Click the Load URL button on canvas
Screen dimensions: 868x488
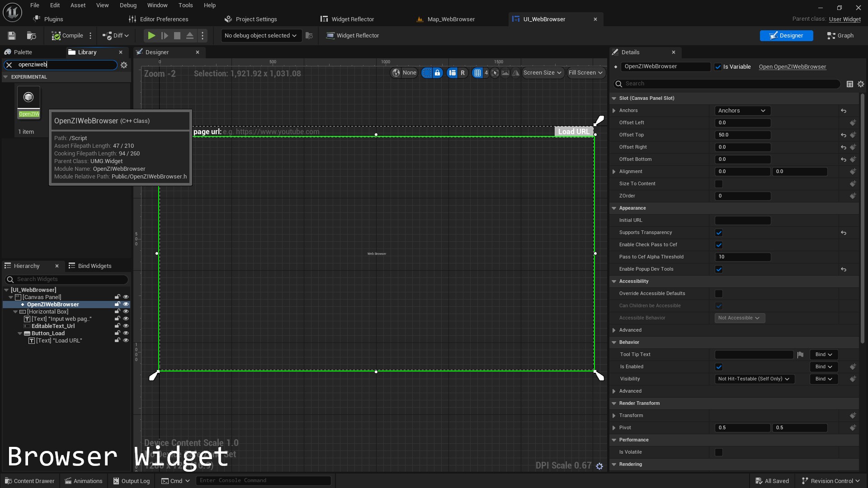coord(574,131)
